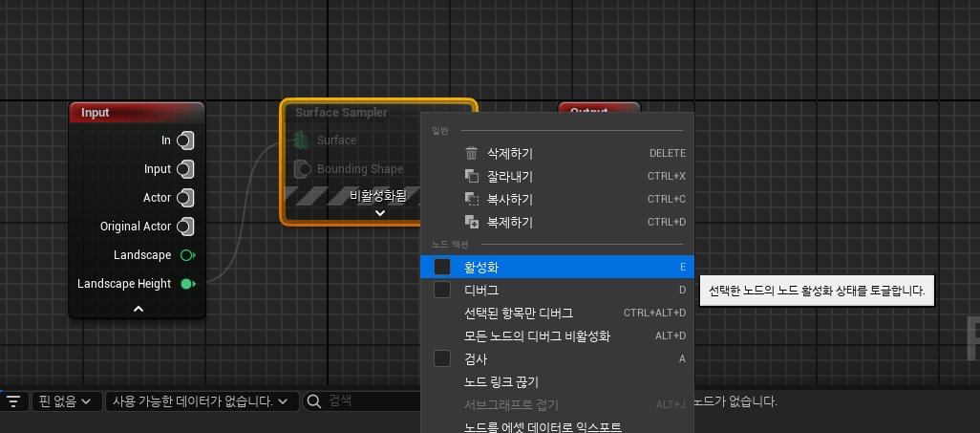Toggle the 디버그 checkbox
980x433 pixels.
pyautogui.click(x=442, y=290)
